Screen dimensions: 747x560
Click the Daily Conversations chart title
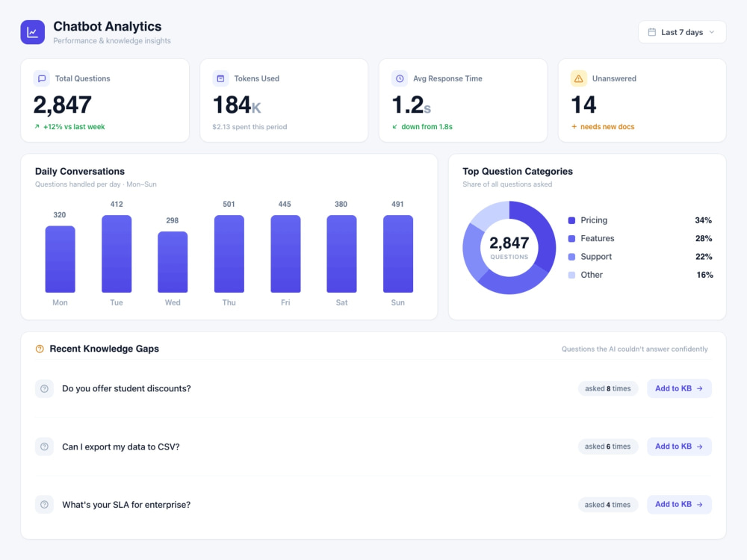click(x=80, y=172)
